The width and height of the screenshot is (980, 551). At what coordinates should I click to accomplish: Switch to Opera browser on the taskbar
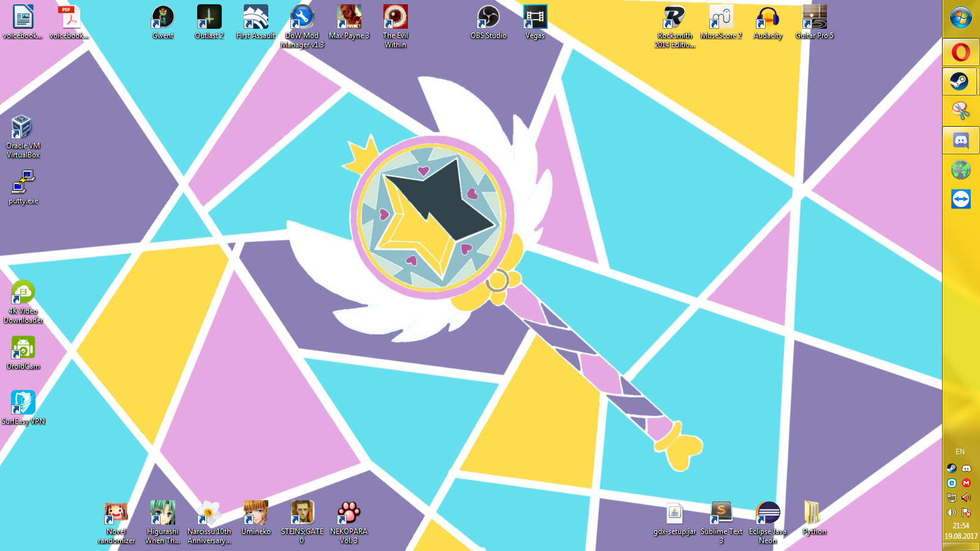[961, 52]
